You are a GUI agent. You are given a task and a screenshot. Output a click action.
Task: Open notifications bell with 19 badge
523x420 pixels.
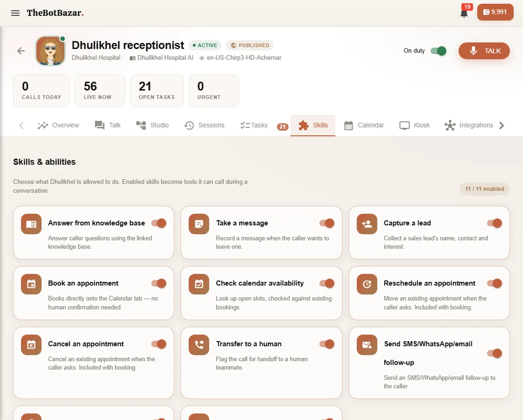tap(464, 13)
